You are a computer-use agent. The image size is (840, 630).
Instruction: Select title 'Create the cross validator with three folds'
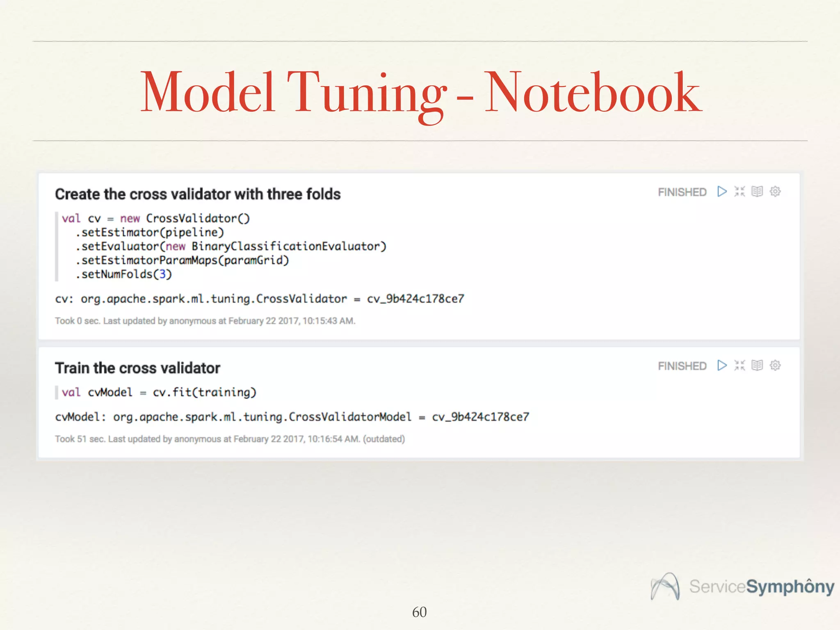point(198,194)
